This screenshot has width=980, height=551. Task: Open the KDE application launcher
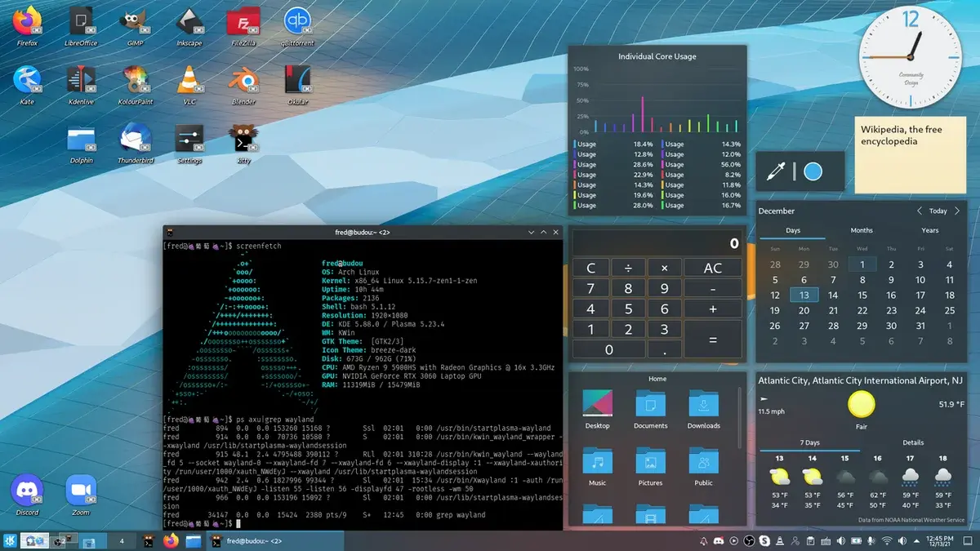(x=10, y=540)
